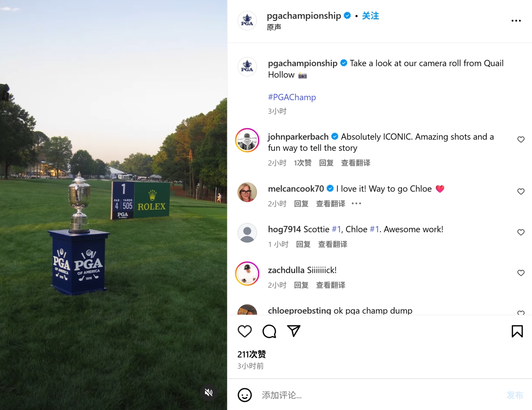532x410 pixels.
Task: Like melcancook70's comment heart
Action: click(521, 192)
